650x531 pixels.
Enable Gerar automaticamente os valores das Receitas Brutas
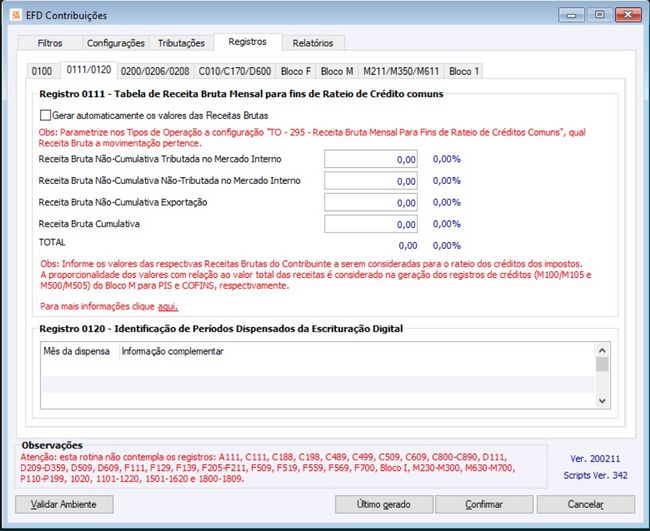pyautogui.click(x=45, y=115)
